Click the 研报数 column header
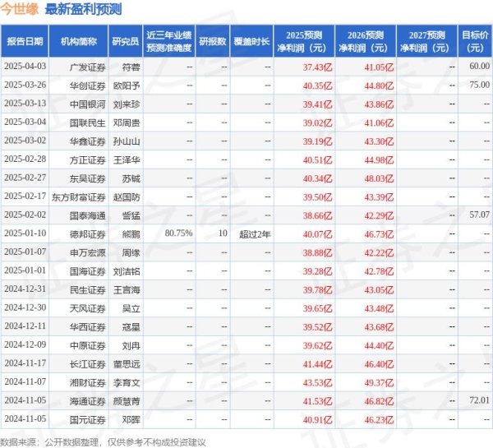Image resolution: width=493 pixels, height=448 pixels. point(213,41)
